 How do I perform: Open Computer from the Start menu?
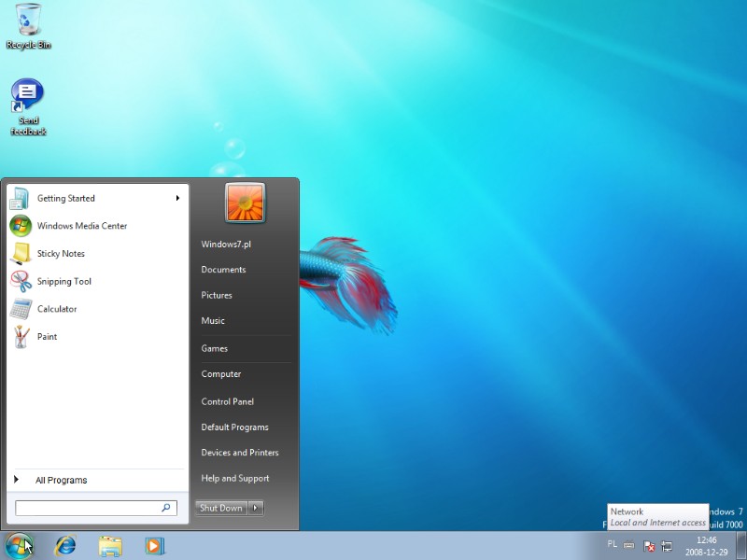pos(221,374)
